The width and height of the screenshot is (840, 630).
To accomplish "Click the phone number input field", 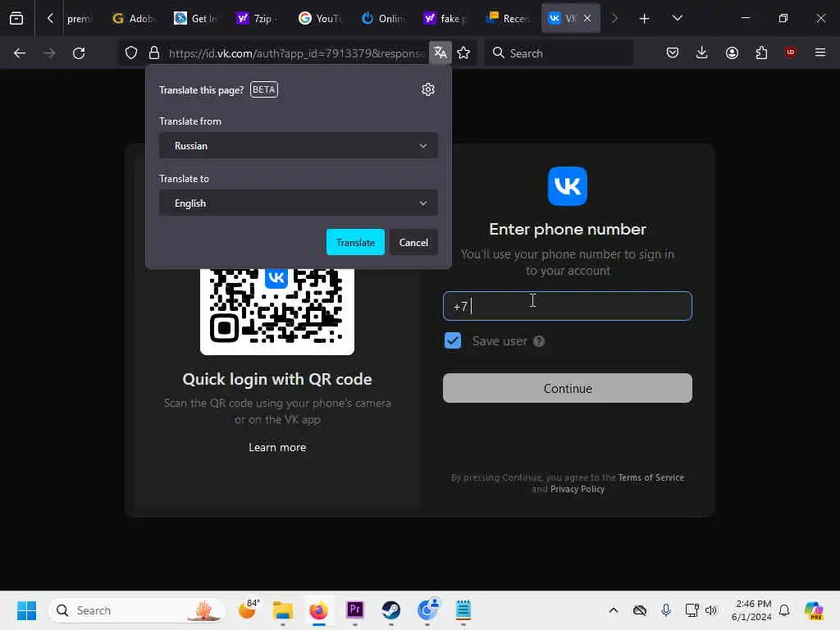I will click(x=568, y=306).
